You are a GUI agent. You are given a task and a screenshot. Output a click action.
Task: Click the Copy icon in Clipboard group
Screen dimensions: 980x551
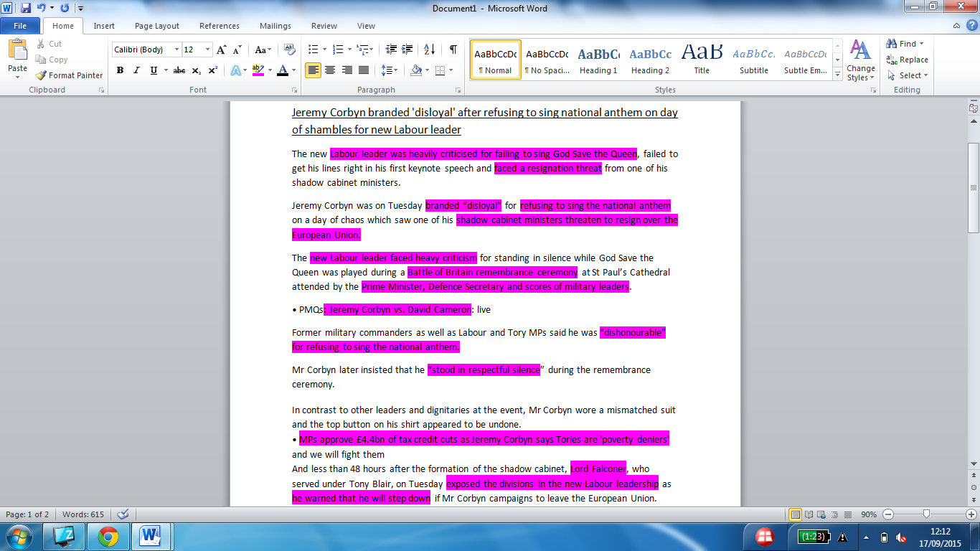coord(39,60)
